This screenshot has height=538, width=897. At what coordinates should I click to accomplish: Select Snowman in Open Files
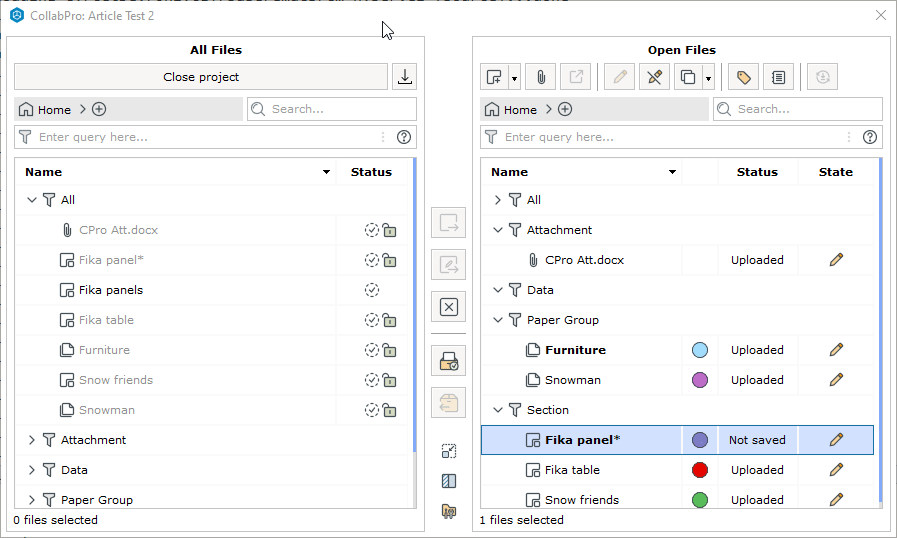pyautogui.click(x=573, y=380)
